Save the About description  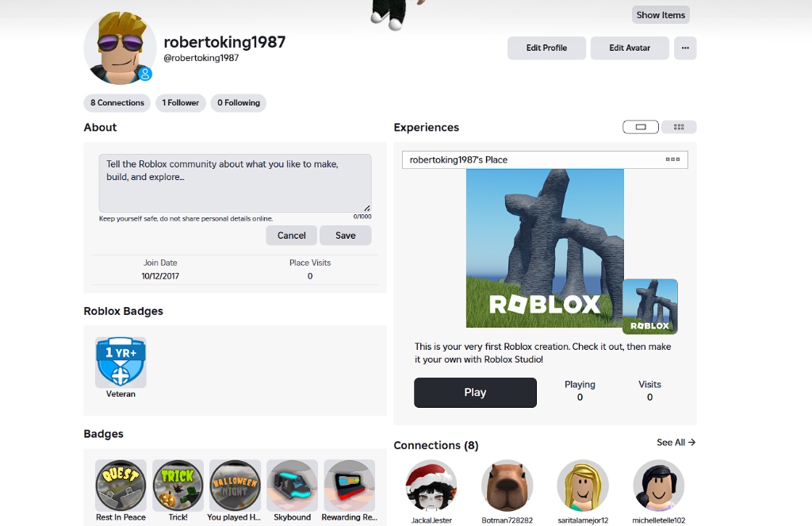[x=346, y=236]
